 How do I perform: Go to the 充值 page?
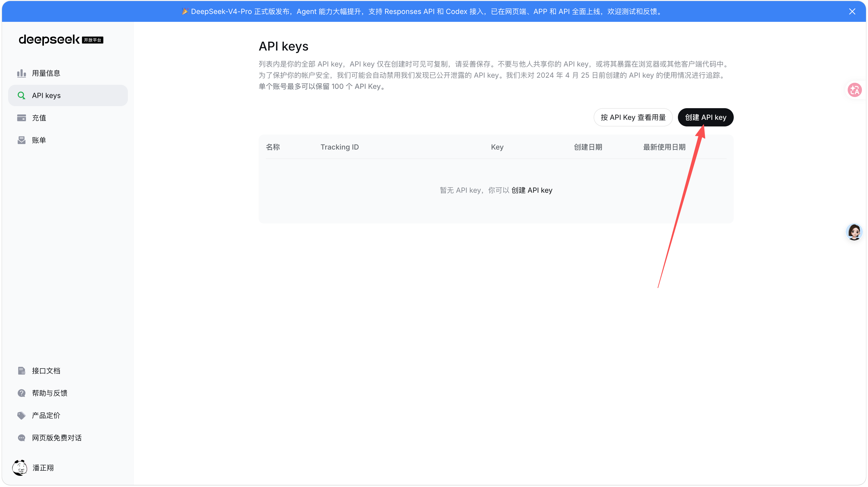[68, 118]
